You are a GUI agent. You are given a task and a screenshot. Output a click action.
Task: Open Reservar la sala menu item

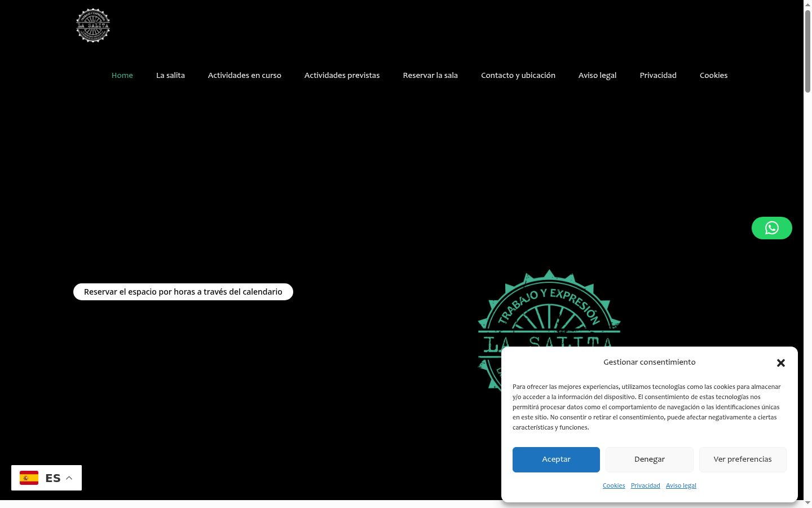(430, 75)
